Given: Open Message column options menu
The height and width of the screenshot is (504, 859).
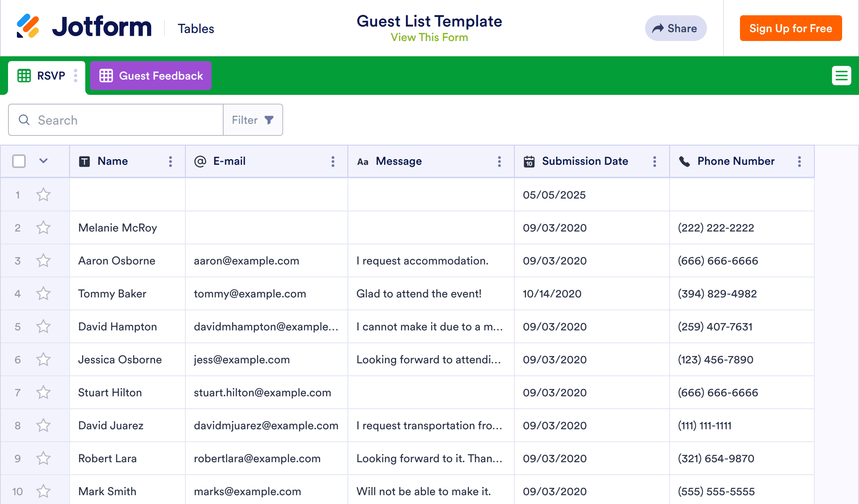Looking at the screenshot, I should pos(499,162).
